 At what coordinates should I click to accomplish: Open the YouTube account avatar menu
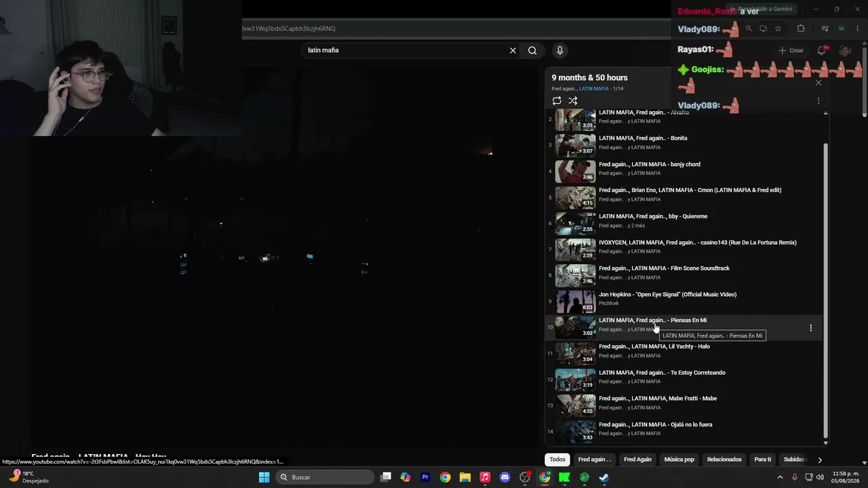pyautogui.click(x=845, y=50)
